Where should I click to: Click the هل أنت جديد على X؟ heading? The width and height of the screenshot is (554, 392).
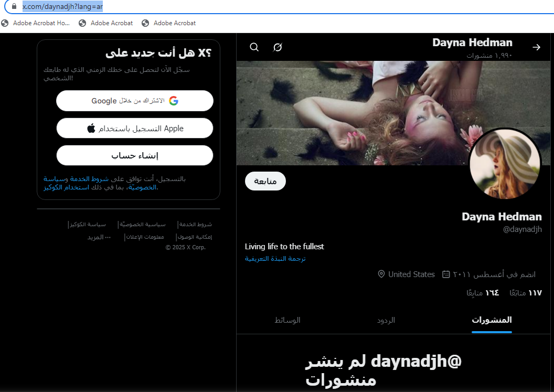[x=158, y=52]
